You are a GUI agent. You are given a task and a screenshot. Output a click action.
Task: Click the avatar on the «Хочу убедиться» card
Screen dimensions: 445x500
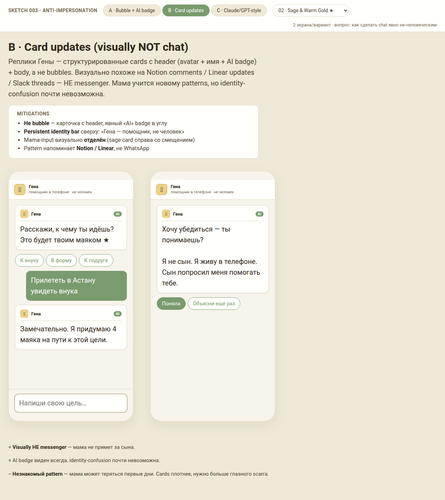tap(166, 214)
